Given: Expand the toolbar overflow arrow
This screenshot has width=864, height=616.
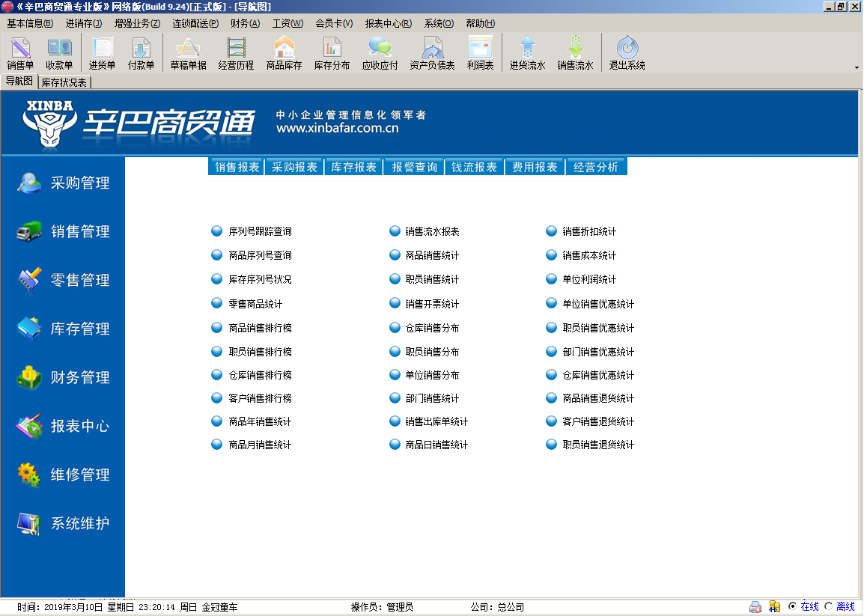Looking at the screenshot, I should (857, 67).
